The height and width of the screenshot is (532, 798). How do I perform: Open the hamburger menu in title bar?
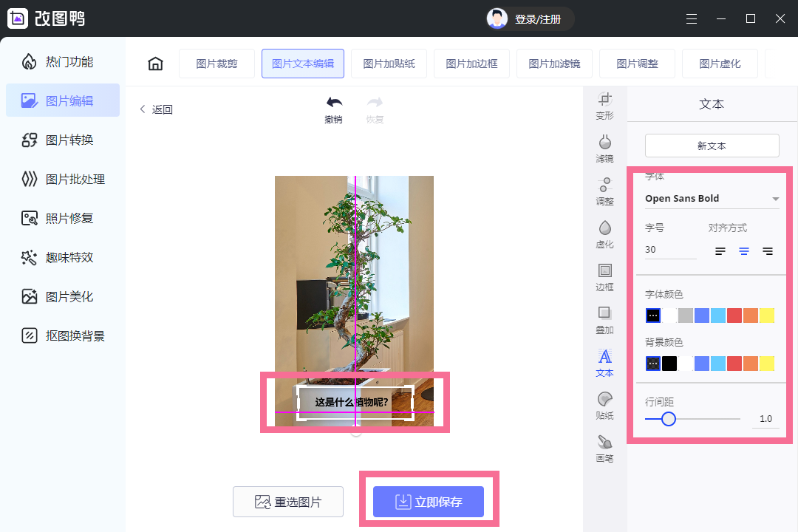pyautogui.click(x=691, y=18)
